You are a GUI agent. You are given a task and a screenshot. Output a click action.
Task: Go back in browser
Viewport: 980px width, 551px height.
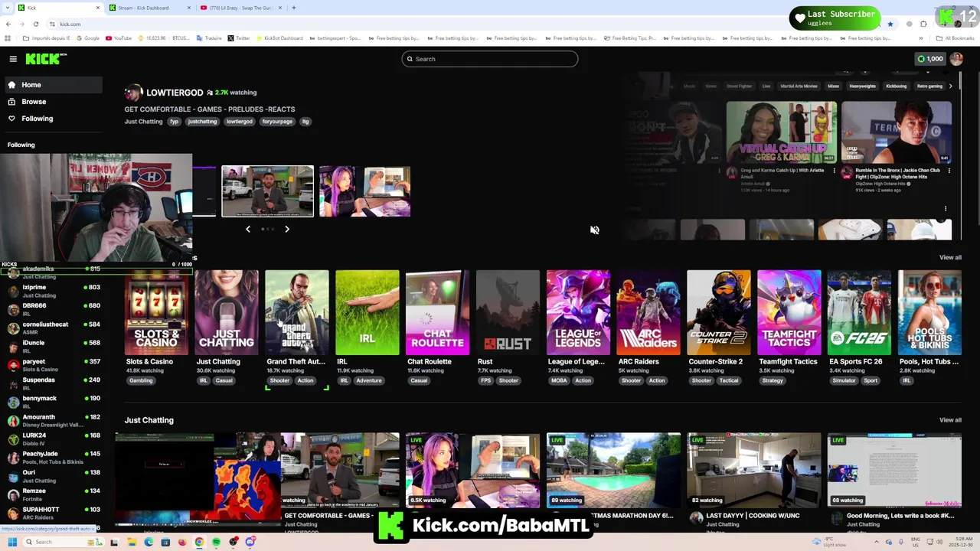(8, 24)
